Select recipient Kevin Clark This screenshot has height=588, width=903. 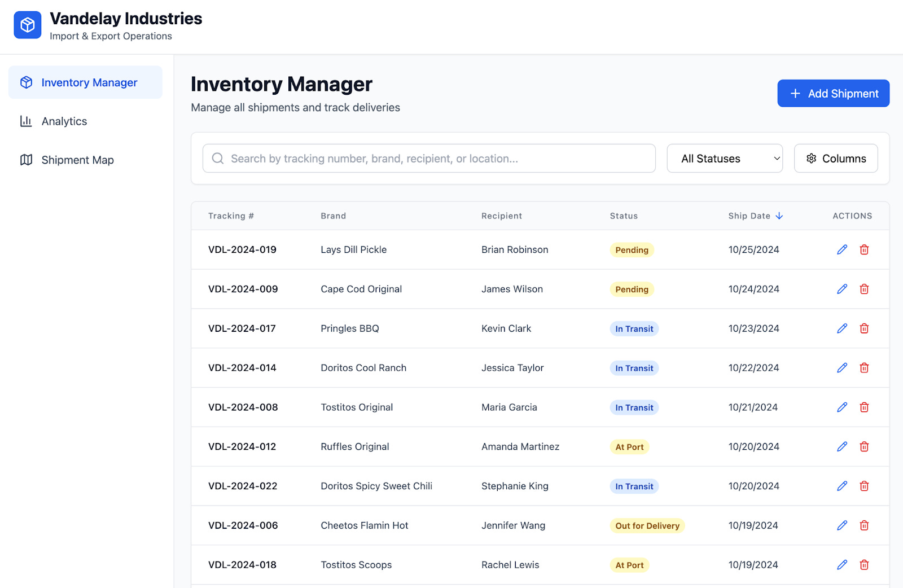tap(506, 328)
